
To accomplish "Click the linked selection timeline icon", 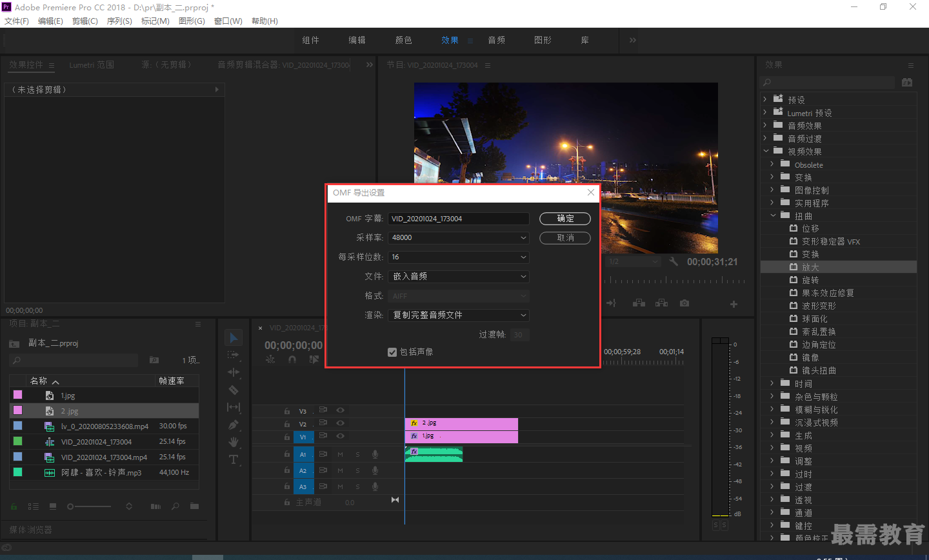I will pyautogui.click(x=314, y=359).
